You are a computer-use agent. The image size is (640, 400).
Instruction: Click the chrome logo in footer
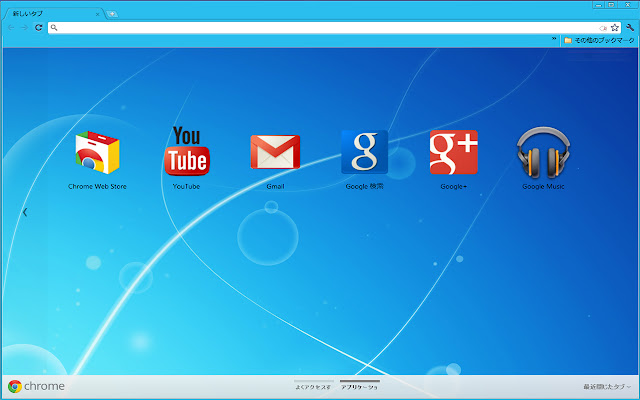36,386
